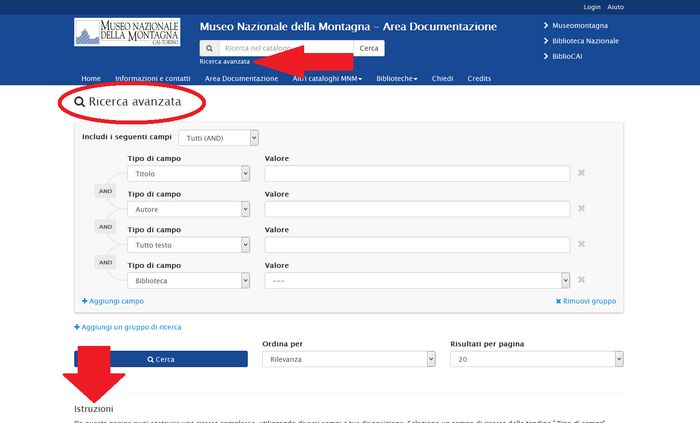Click Aggiungi campo link
The width and height of the screenshot is (700, 423).
tap(113, 301)
